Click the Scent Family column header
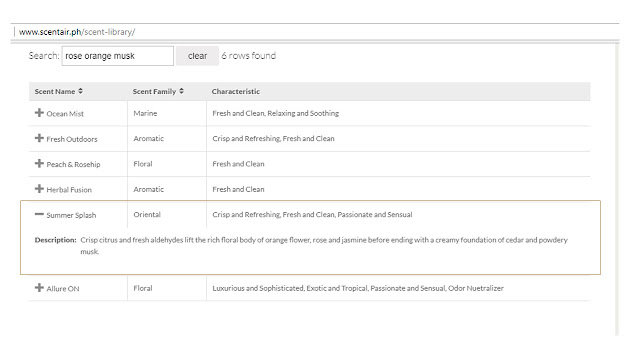The height and width of the screenshot is (360, 640). 167,91
